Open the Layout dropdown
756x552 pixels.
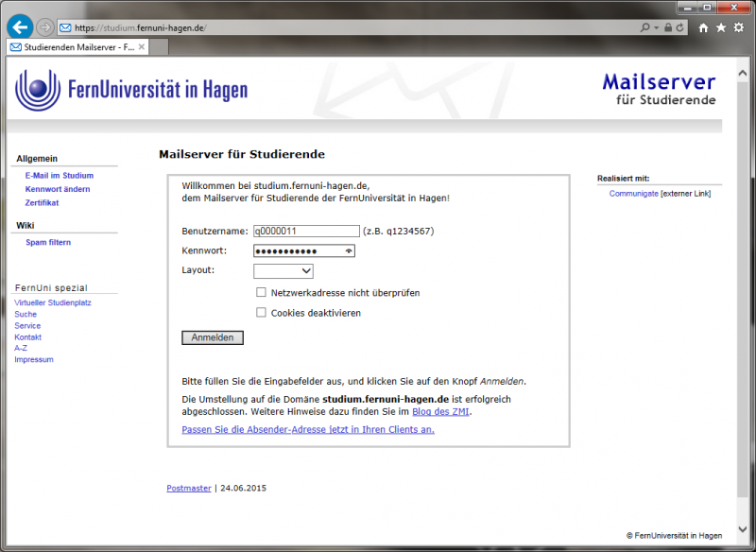283,271
